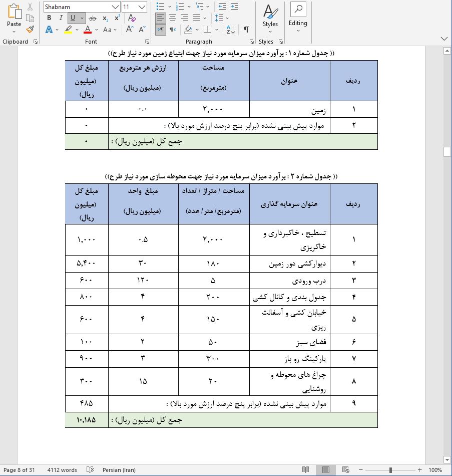Toggle paragraph marks visibility
The width and height of the screenshot is (452, 476).
click(245, 29)
